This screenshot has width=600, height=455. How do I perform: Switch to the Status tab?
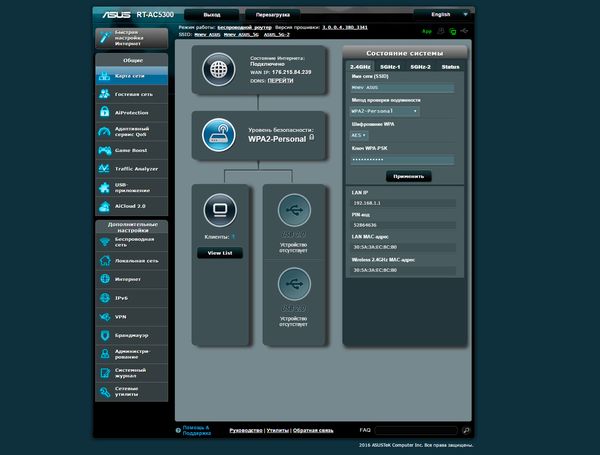pos(450,66)
